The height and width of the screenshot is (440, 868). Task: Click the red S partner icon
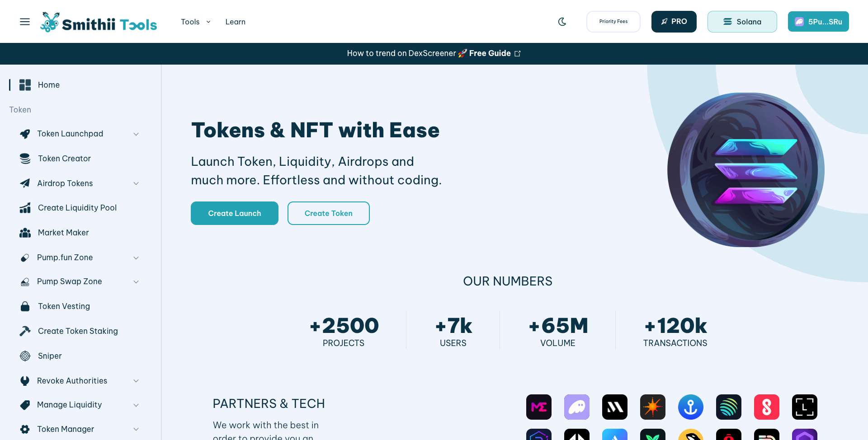point(766,407)
